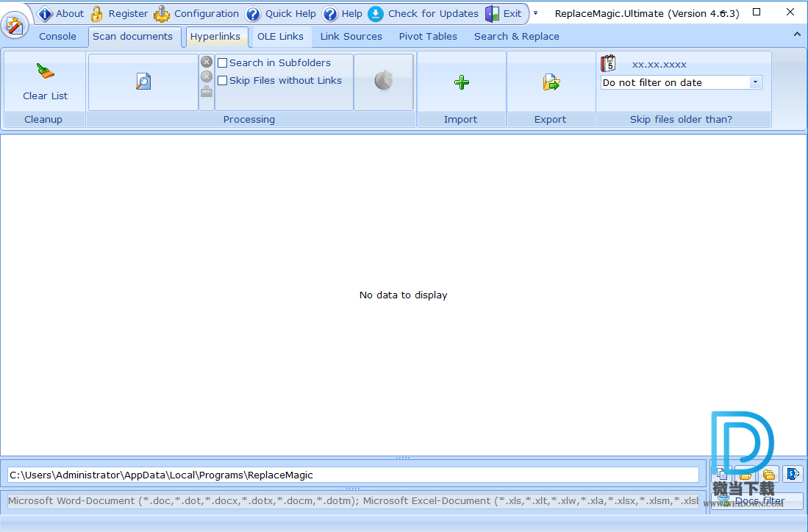This screenshot has height=532, width=808.
Task: Switch to Search & Replace tab
Action: 516,37
